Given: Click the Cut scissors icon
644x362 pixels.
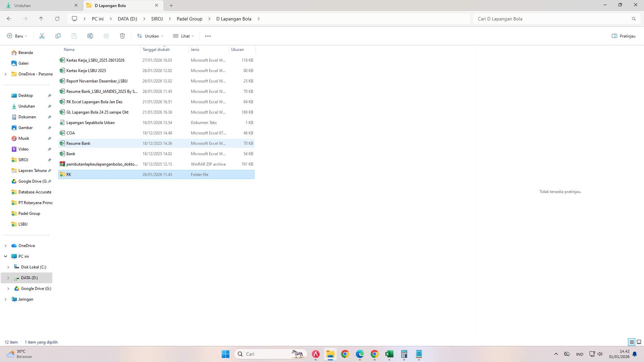Looking at the screenshot, I should [x=42, y=36].
